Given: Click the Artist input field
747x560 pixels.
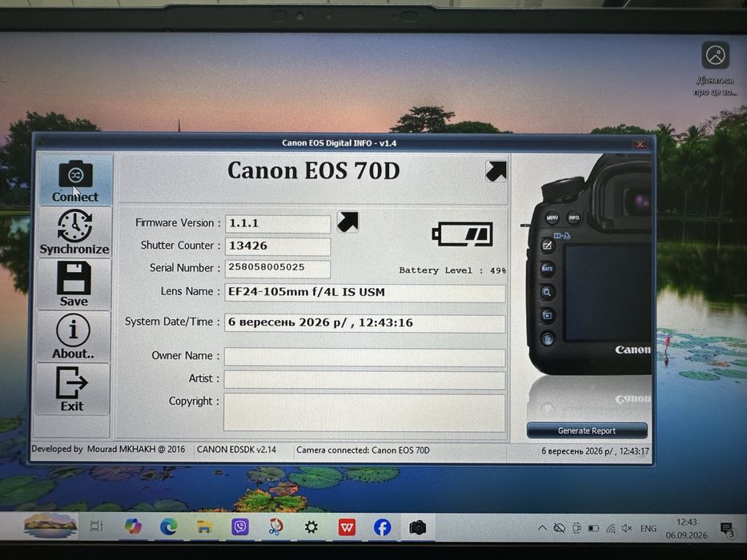Looking at the screenshot, I should pos(365,380).
